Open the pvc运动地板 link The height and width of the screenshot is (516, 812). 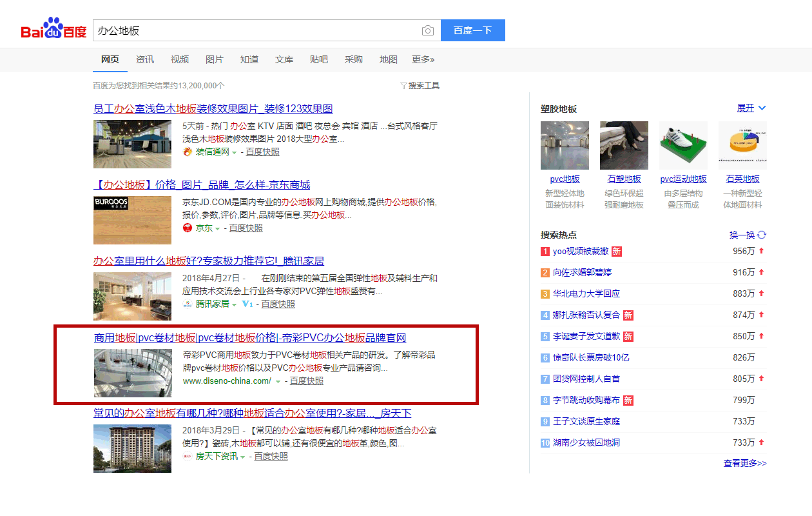tap(683, 179)
